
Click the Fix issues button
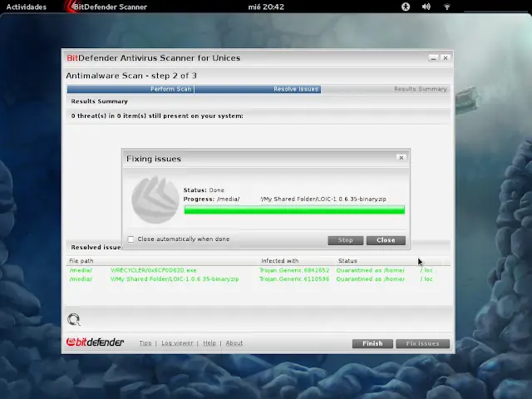point(423,343)
